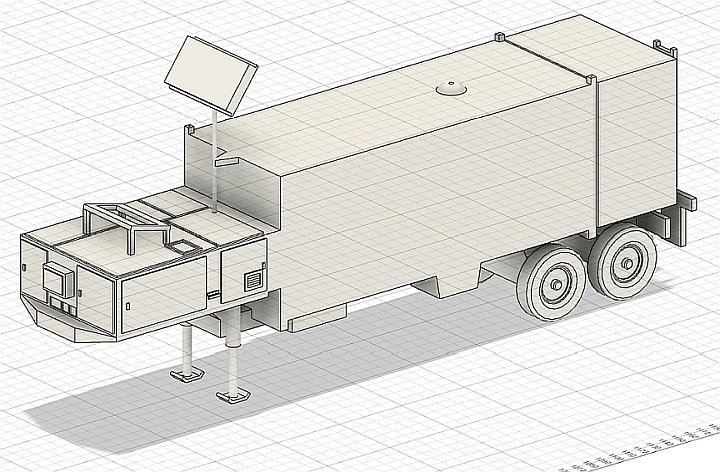Select the tilted radar panel on the mast
Image resolution: width=720 pixels, height=472 pixels.
(x=211, y=75)
